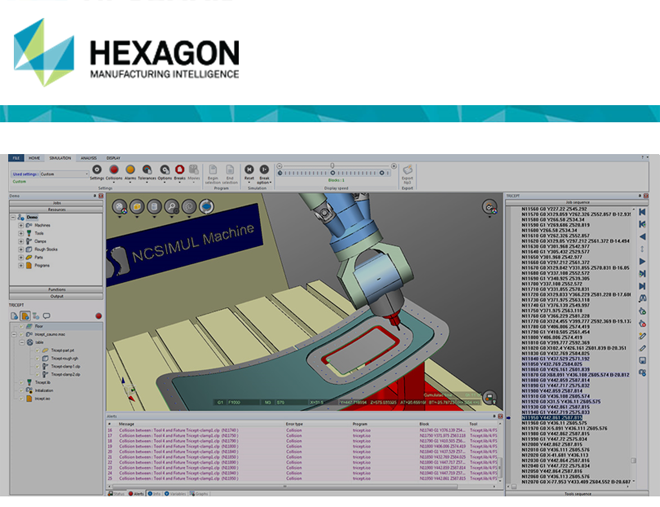Click the red Collisions icon
The width and height of the screenshot is (660, 507).
[x=114, y=170]
